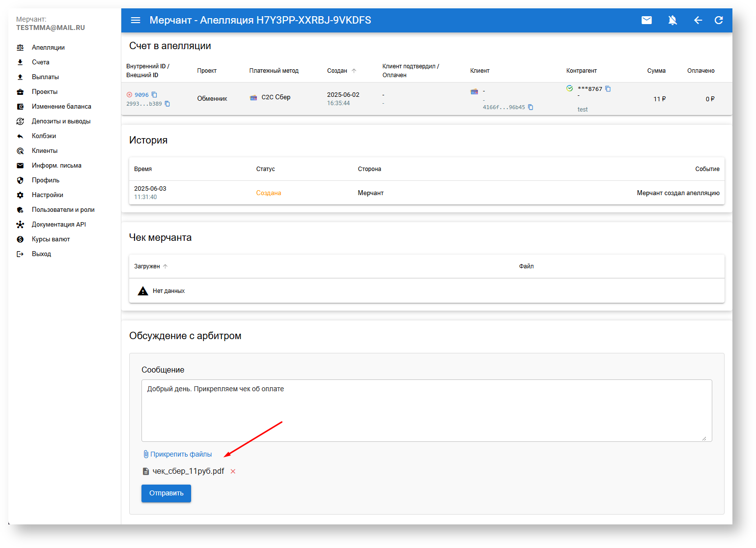Screen dimensions: 756x548
Task: Remove attached file чек_сбер_11руб.pdf
Action: click(x=233, y=471)
